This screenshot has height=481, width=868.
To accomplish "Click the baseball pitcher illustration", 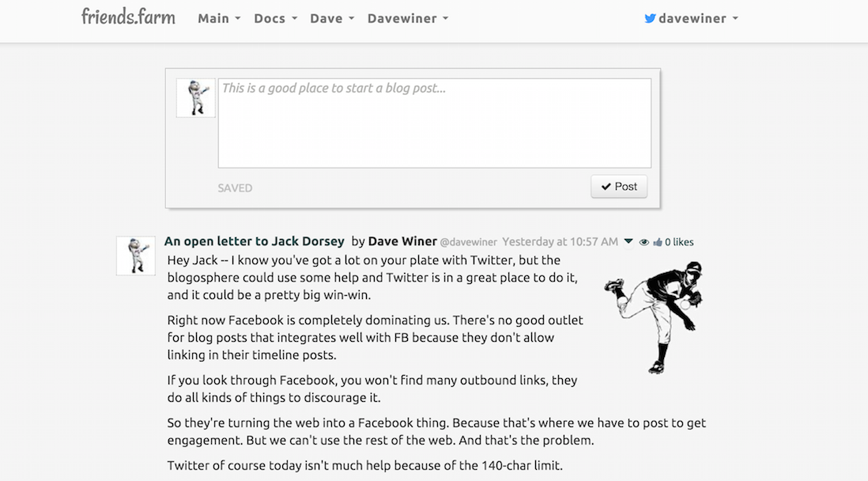I will (x=654, y=316).
